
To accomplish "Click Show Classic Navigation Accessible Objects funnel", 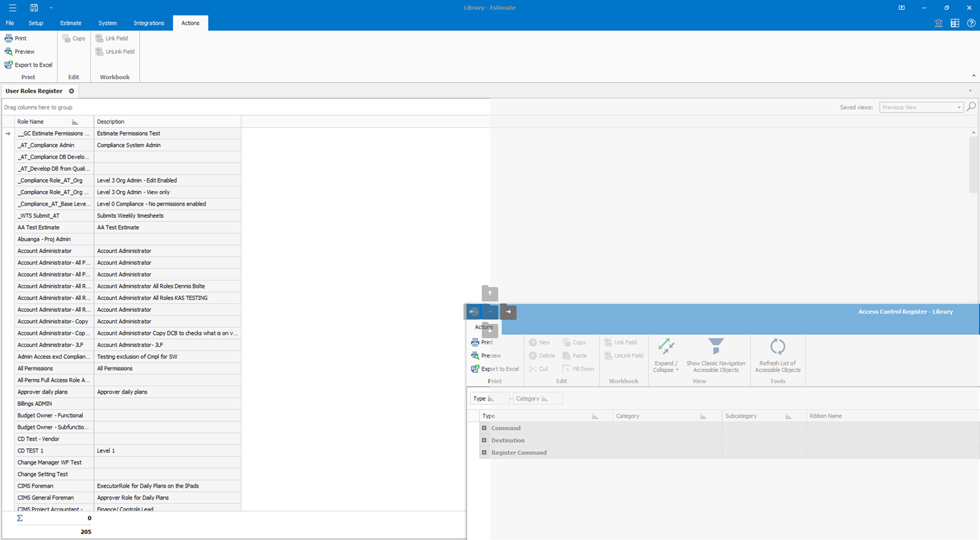I will (x=715, y=356).
